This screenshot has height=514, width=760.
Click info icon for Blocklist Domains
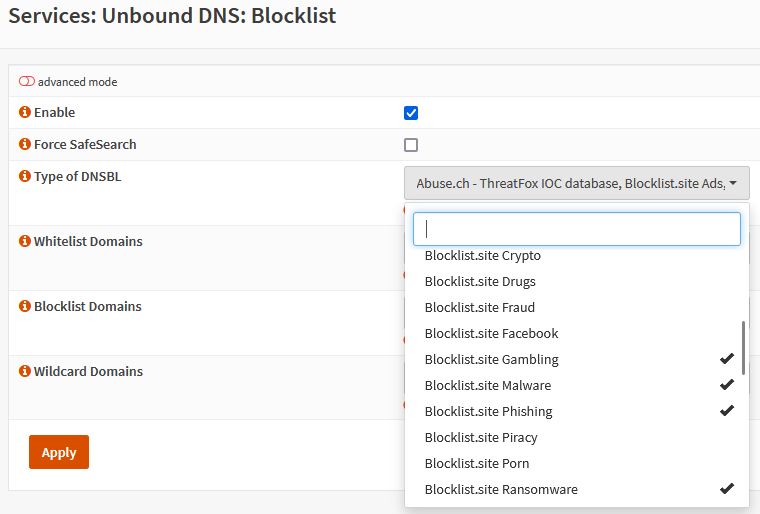tap(25, 307)
